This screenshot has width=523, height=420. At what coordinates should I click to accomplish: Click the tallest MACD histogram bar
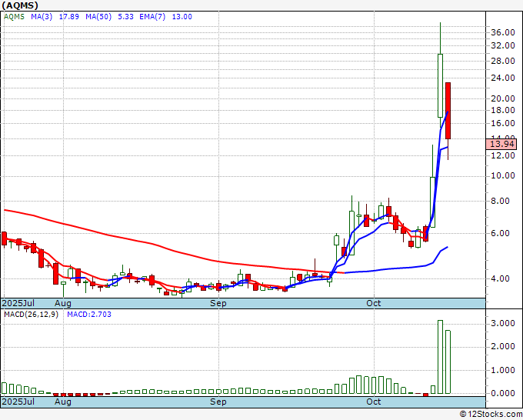[440, 357]
